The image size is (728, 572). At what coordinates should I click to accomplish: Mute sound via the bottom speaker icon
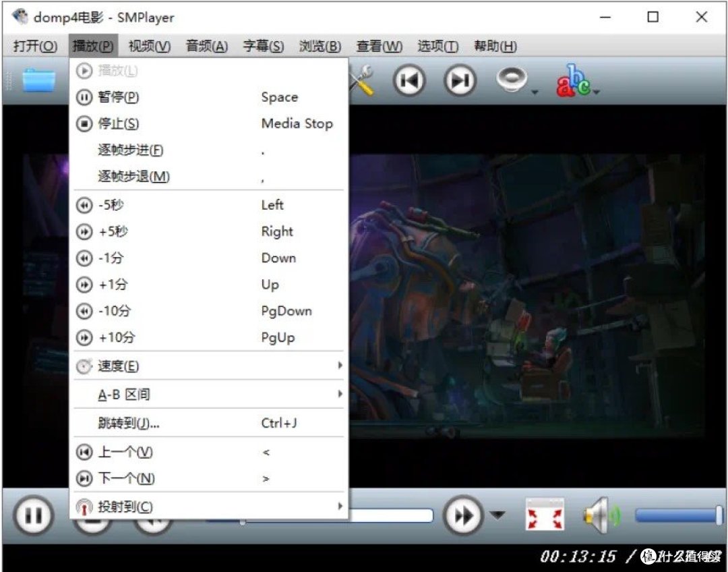point(599,515)
